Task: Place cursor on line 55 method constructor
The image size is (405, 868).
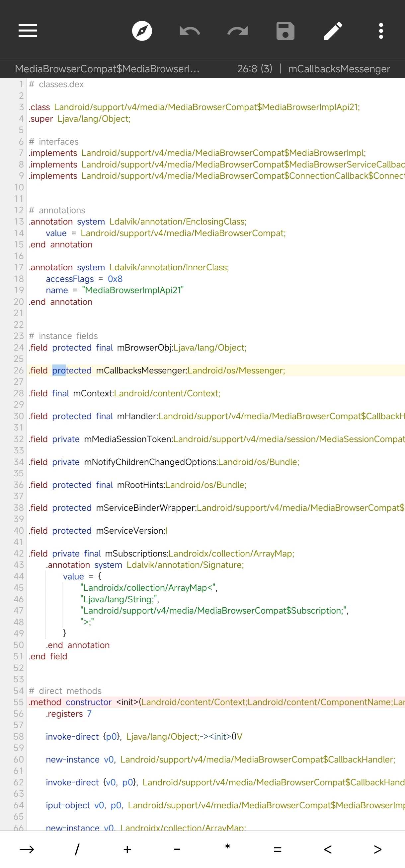Action: pyautogui.click(x=88, y=702)
